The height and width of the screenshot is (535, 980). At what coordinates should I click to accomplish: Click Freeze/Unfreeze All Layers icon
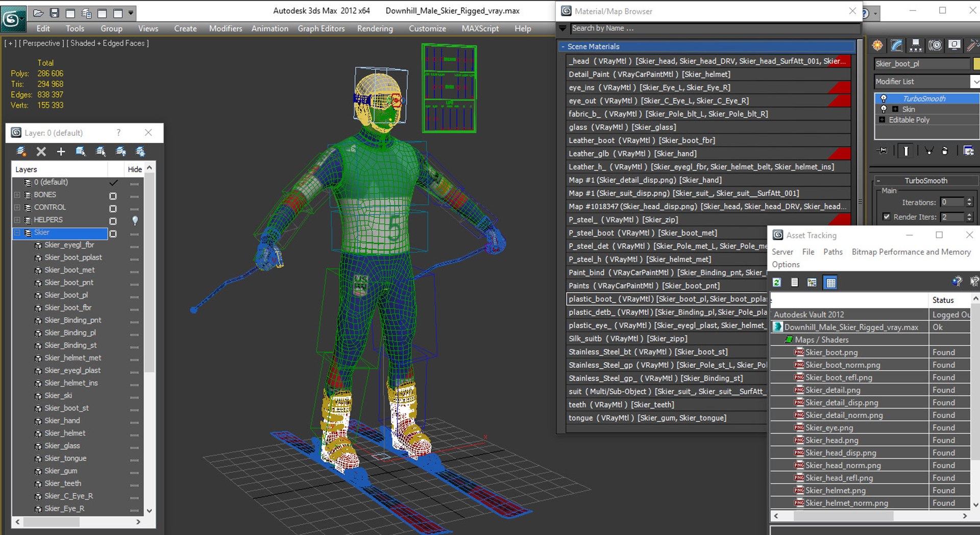tap(140, 151)
